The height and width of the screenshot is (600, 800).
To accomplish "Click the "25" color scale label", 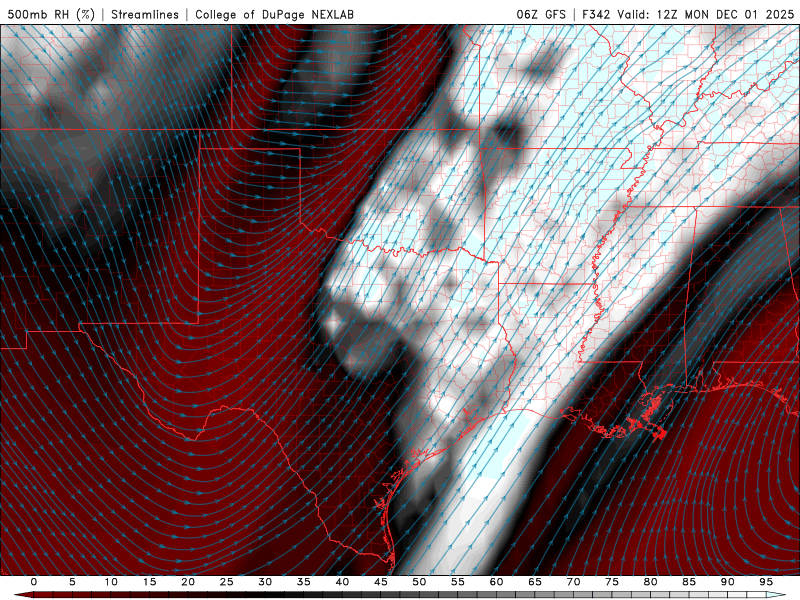I will (x=227, y=582).
